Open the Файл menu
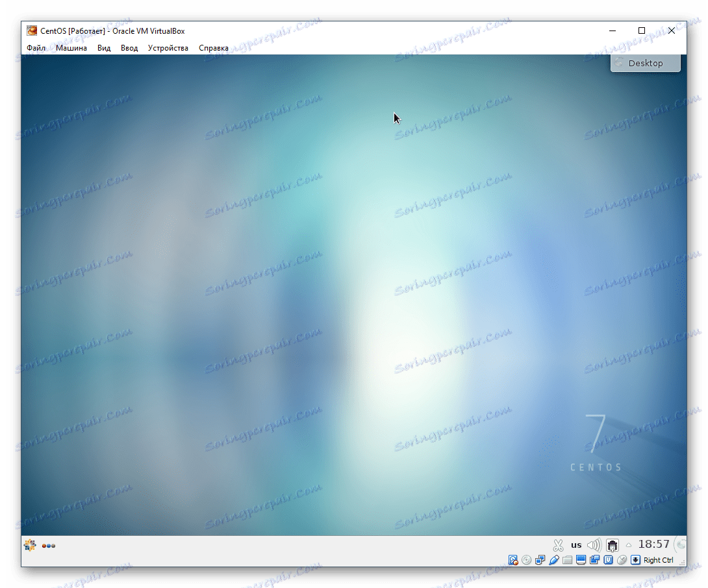Image resolution: width=708 pixels, height=588 pixels. click(36, 48)
